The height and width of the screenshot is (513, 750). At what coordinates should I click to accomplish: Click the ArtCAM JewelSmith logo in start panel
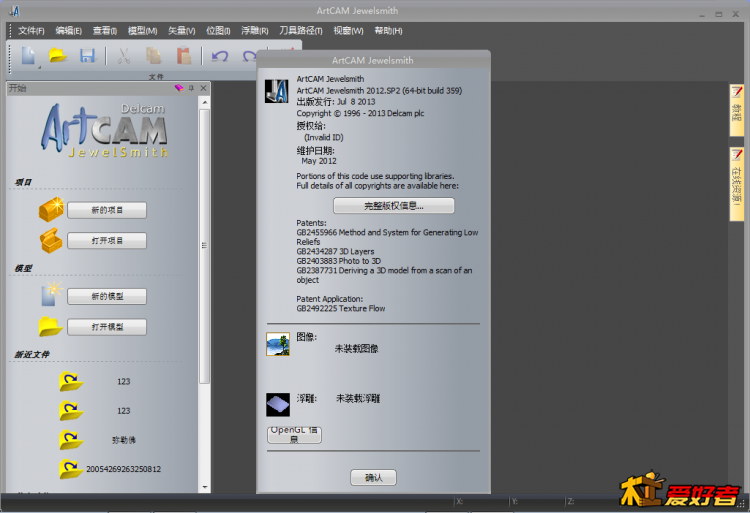(x=105, y=131)
